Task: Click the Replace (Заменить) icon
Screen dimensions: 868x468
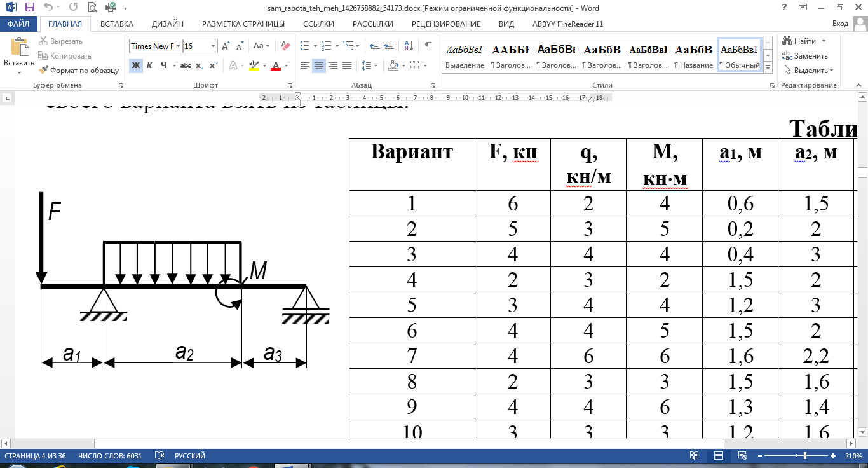Action: (788, 56)
